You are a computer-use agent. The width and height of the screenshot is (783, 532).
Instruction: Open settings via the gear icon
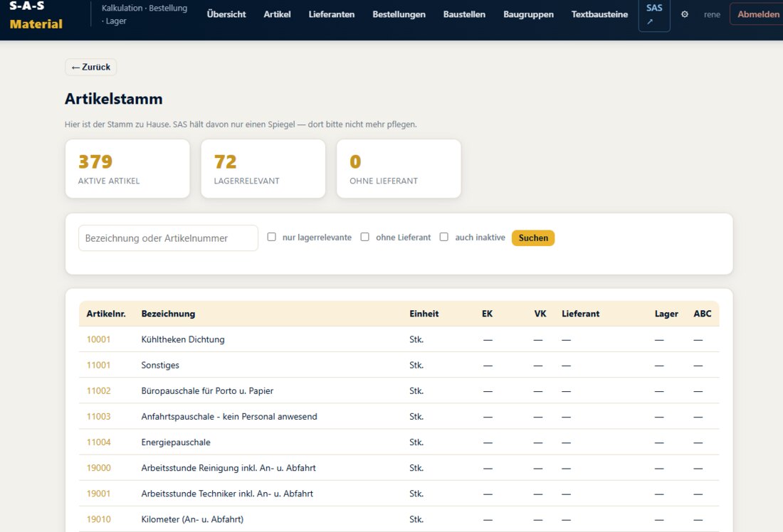click(685, 14)
